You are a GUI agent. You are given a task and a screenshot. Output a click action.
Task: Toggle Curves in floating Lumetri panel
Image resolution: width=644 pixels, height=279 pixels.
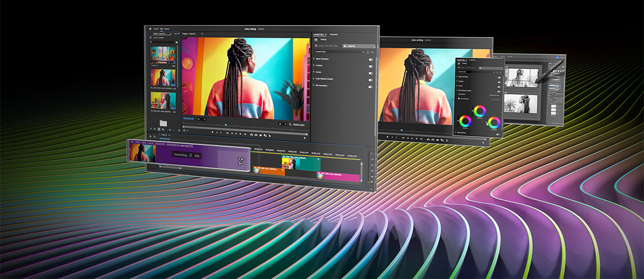pyautogui.click(x=499, y=87)
